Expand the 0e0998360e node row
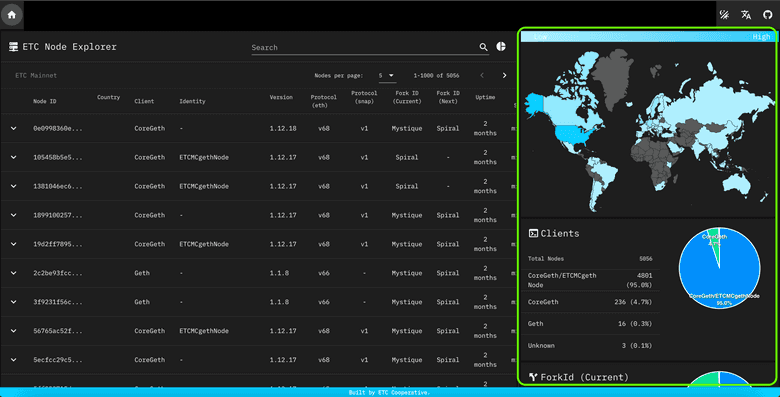Viewport: 780px width, 397px height. pyautogui.click(x=13, y=128)
